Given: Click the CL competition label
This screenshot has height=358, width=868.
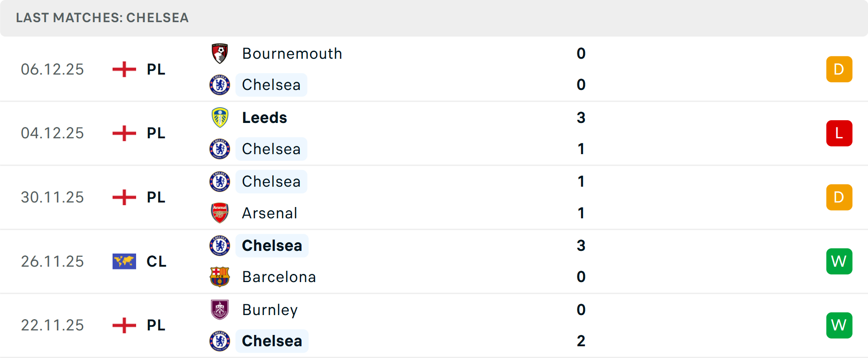Looking at the screenshot, I should (156, 261).
